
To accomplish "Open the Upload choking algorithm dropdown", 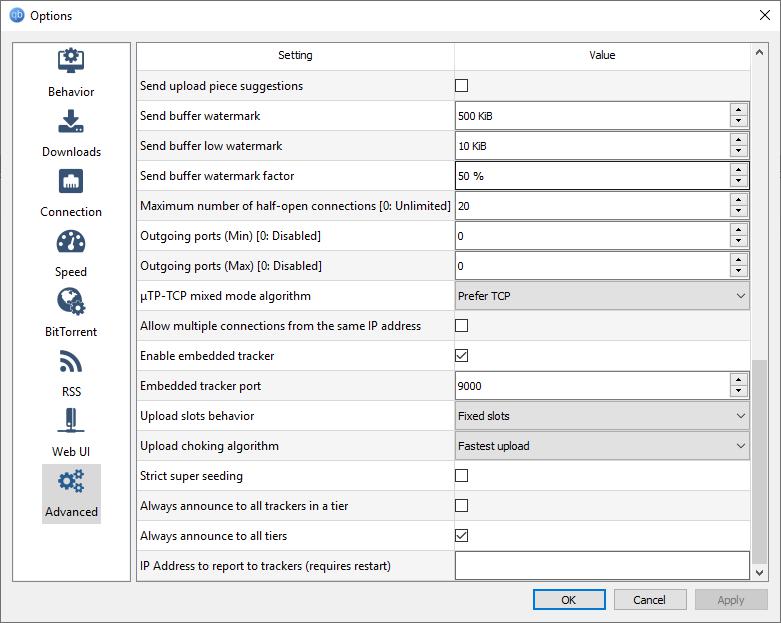I will click(602, 446).
